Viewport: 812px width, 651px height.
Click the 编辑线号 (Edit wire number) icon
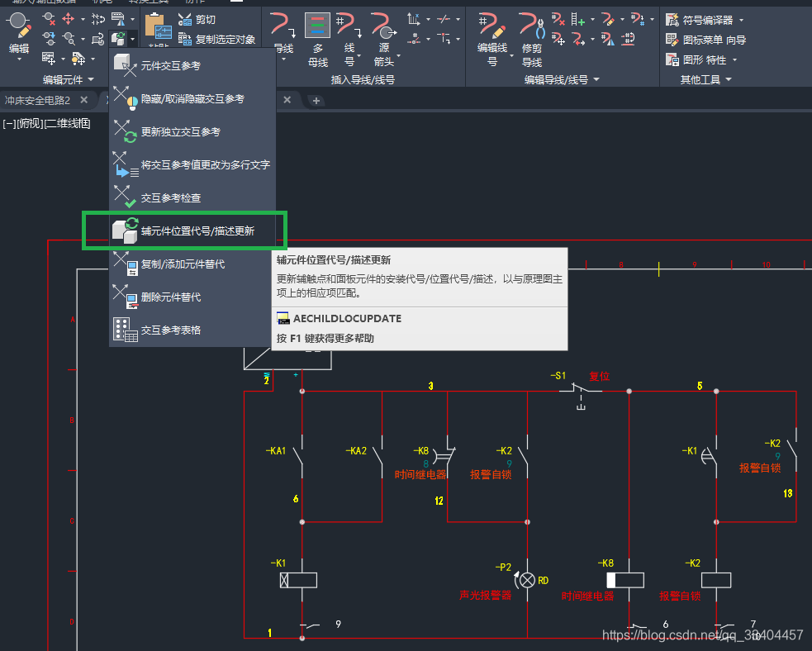click(x=491, y=26)
